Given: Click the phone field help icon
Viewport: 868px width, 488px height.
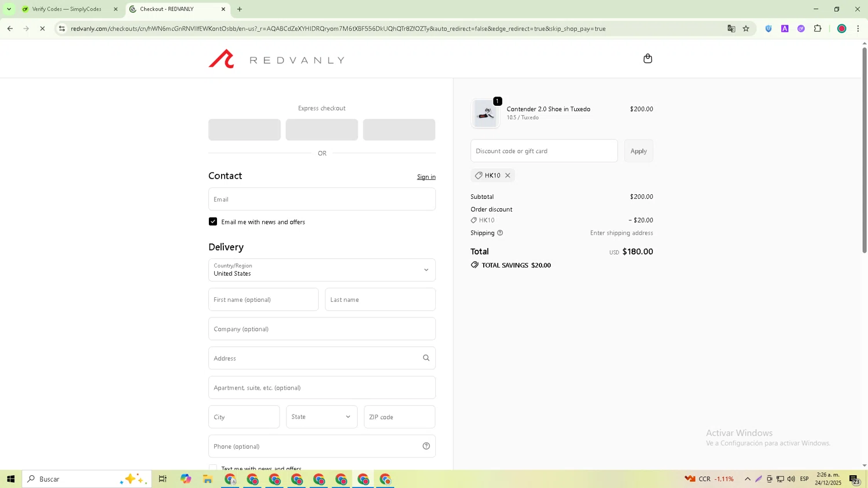Looking at the screenshot, I should [x=426, y=446].
